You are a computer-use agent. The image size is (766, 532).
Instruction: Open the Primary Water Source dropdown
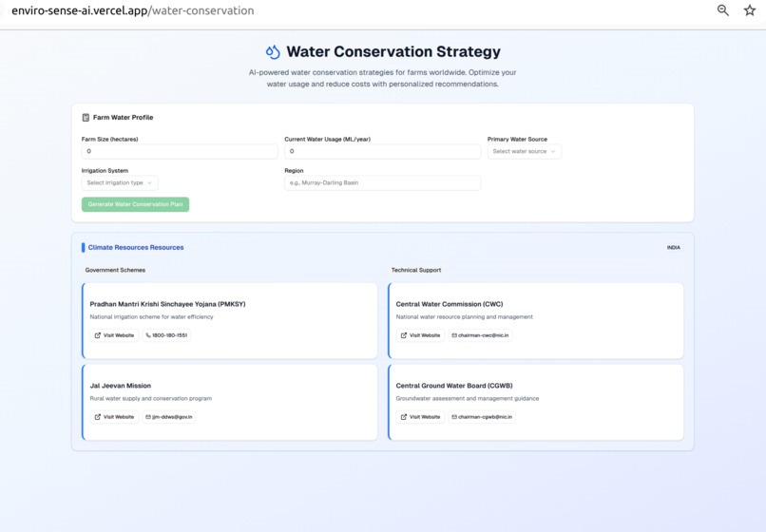(525, 151)
